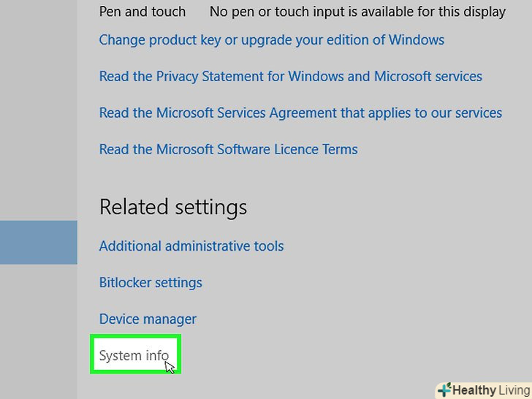The height and width of the screenshot is (399, 532).
Task: Click the 'No pen or touch input' status text
Action: [x=357, y=12]
